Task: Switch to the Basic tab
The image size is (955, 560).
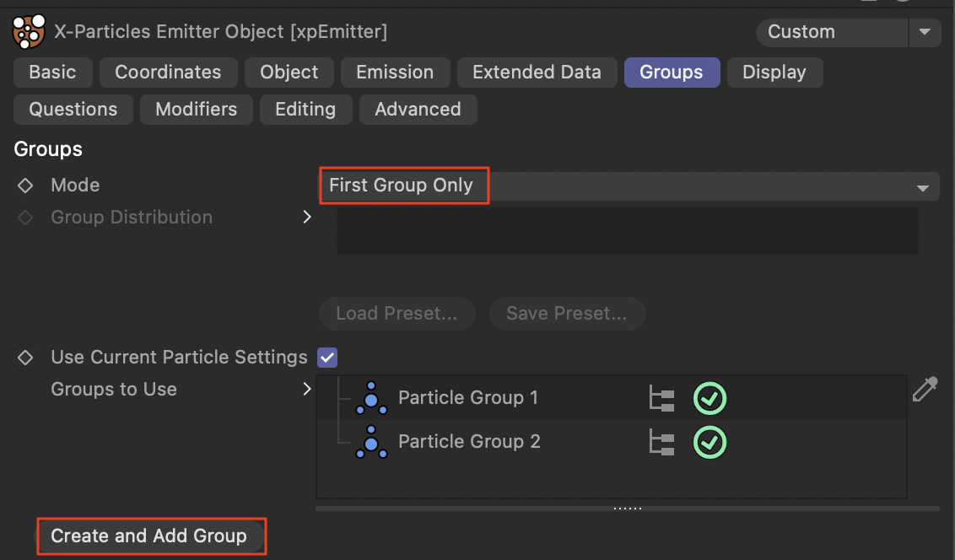Action: (x=53, y=73)
